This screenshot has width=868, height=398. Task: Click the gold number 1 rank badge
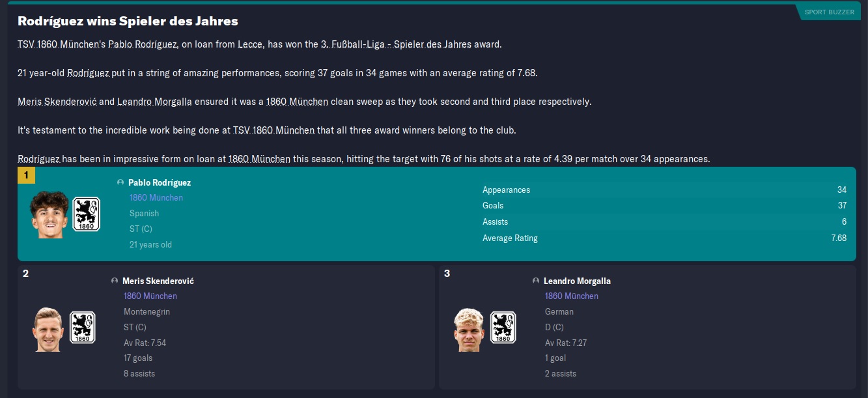coord(26,175)
